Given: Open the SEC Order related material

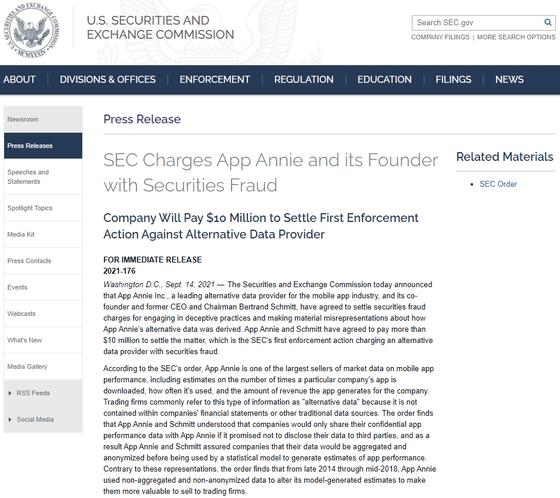Looking at the screenshot, I should coord(498,184).
